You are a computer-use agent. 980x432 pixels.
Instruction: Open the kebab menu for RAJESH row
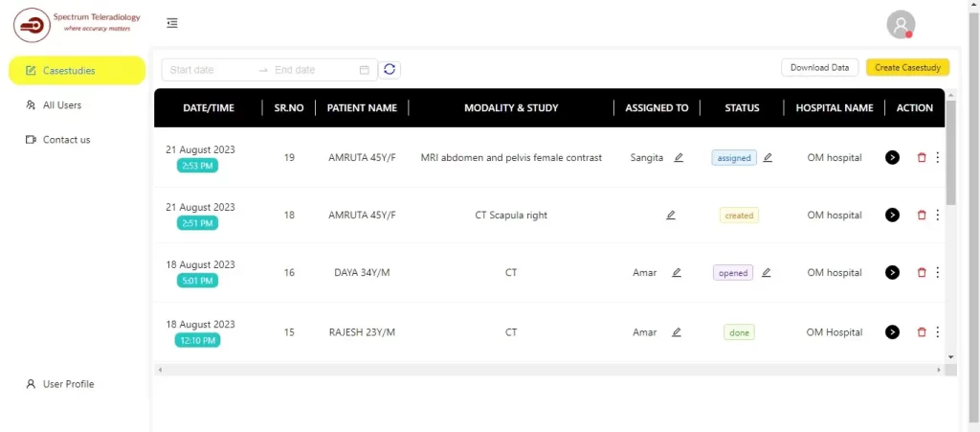[937, 332]
